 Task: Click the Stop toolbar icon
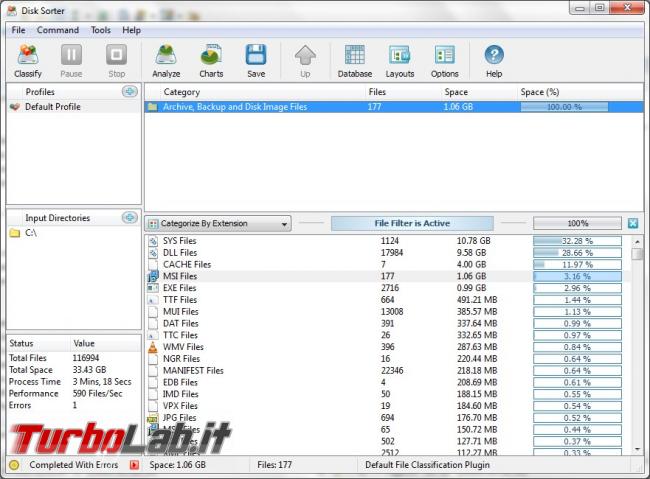click(116, 55)
